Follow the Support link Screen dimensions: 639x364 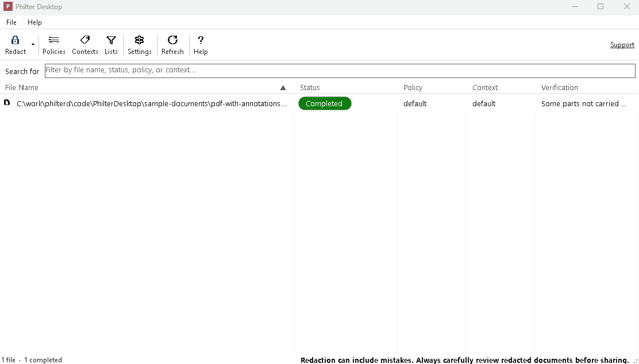pos(622,45)
